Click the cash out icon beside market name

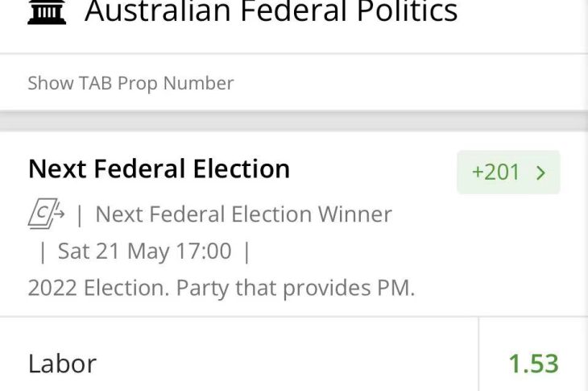coord(47,214)
